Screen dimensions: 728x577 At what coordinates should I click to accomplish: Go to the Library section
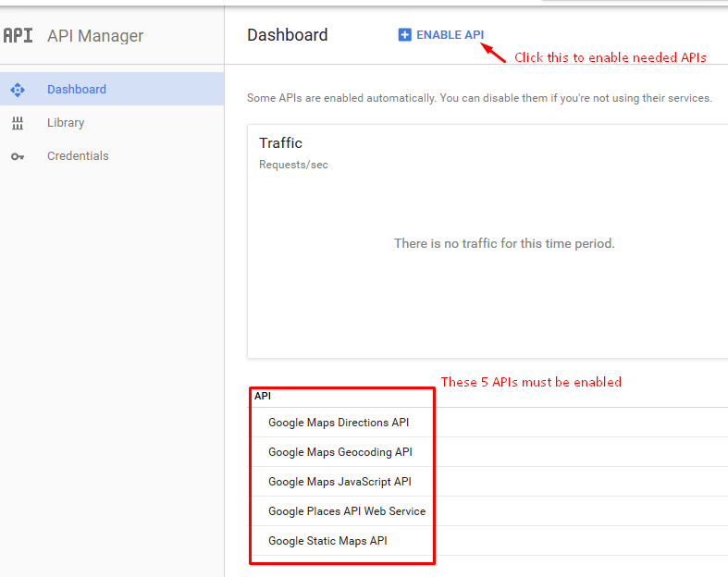(x=112, y=123)
